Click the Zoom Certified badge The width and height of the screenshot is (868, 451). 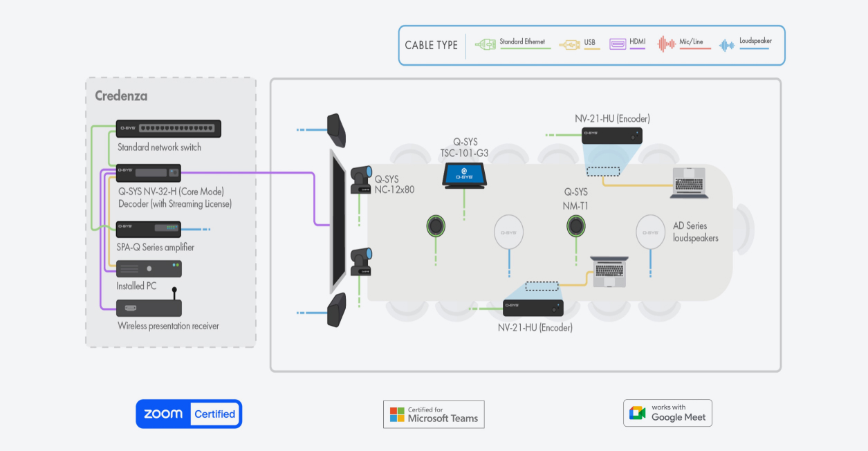click(189, 414)
